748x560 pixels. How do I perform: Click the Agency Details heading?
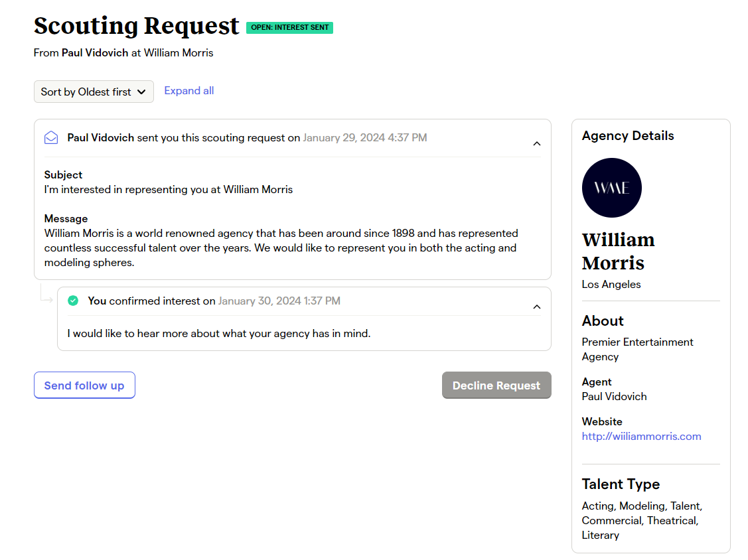click(x=628, y=136)
